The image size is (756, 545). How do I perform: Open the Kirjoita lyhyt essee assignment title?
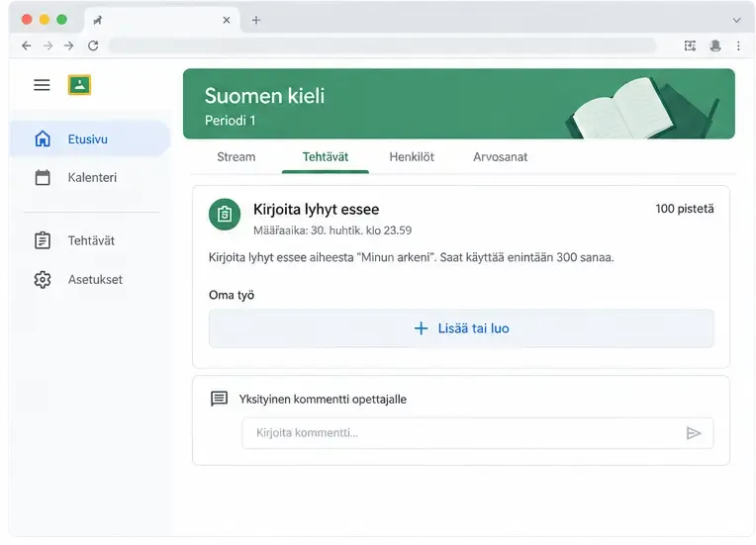click(x=317, y=210)
